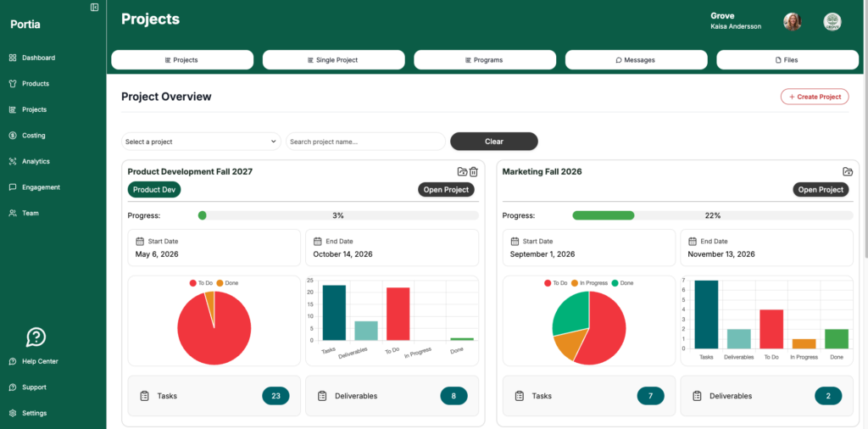This screenshot has width=868, height=429.
Task: Go to Projects in the sidebar
Action: click(x=28, y=109)
